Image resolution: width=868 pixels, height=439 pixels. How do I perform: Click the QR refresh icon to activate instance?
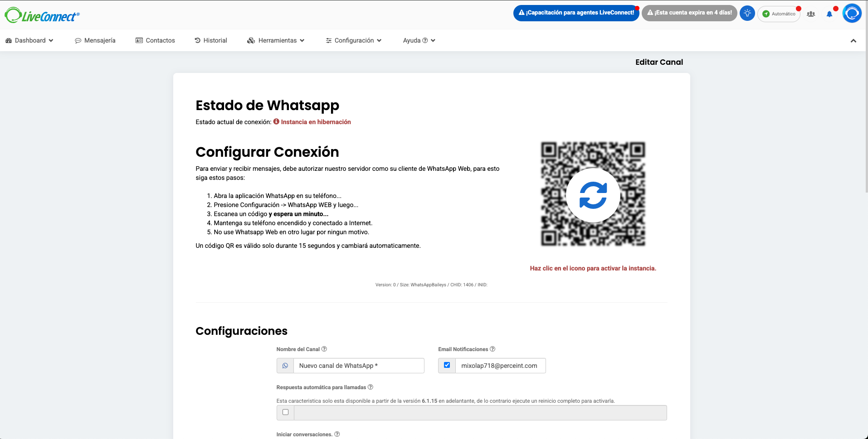(593, 195)
